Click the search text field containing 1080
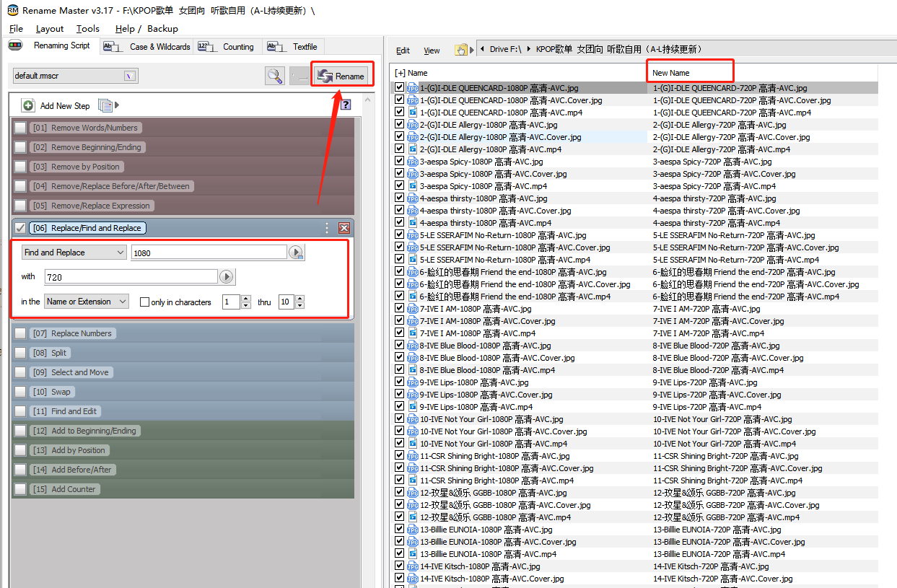 tap(209, 253)
